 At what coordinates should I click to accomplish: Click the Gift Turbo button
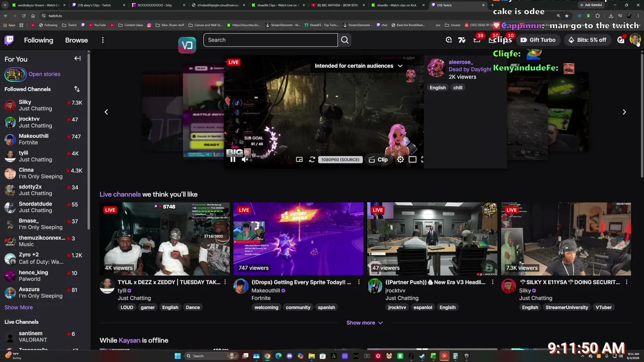[538, 40]
